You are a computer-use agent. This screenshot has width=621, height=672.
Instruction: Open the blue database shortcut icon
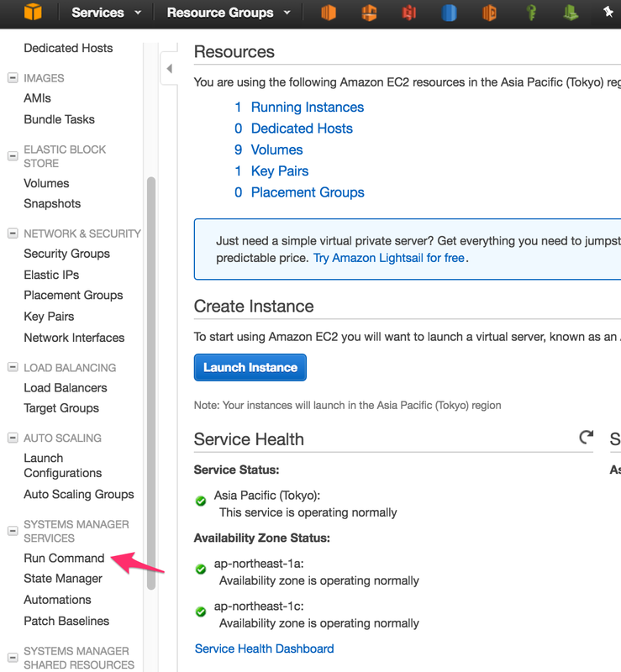pos(449,13)
